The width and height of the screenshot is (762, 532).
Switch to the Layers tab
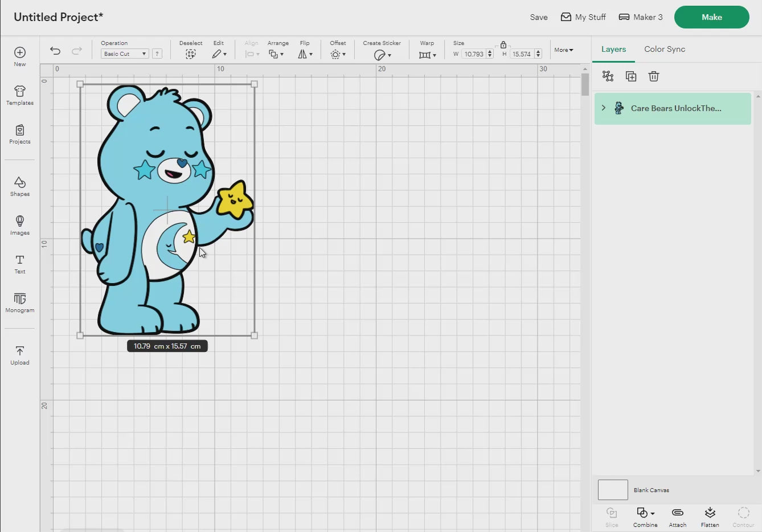[613, 49]
